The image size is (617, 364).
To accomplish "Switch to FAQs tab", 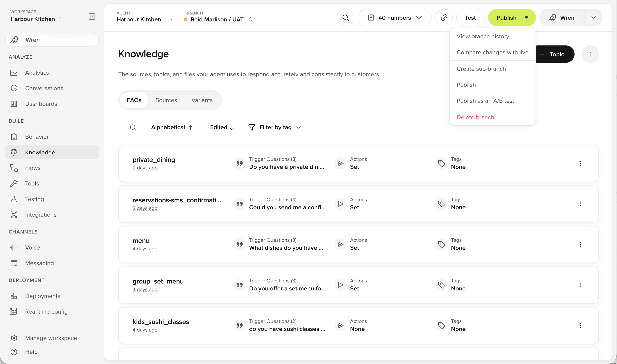I will 134,100.
